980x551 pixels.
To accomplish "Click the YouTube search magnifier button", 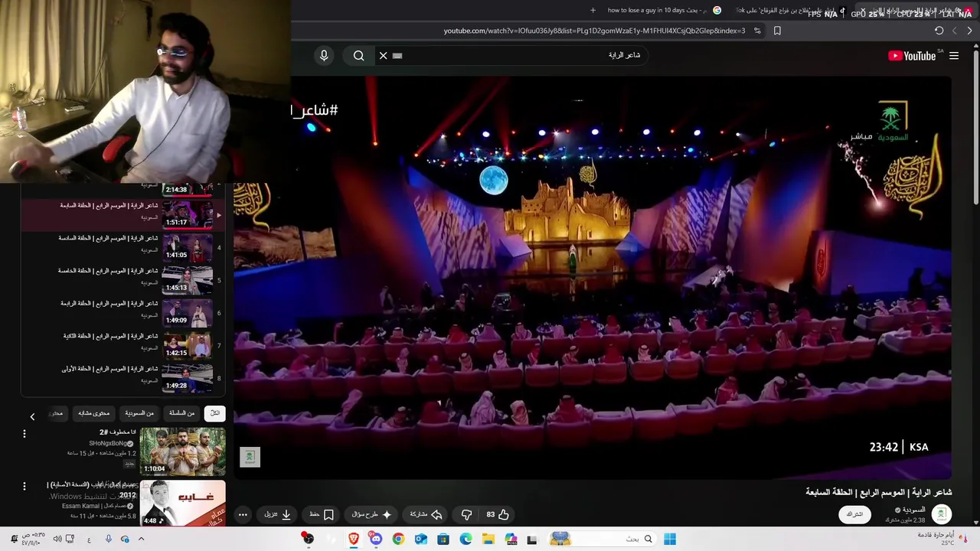I will click(358, 55).
